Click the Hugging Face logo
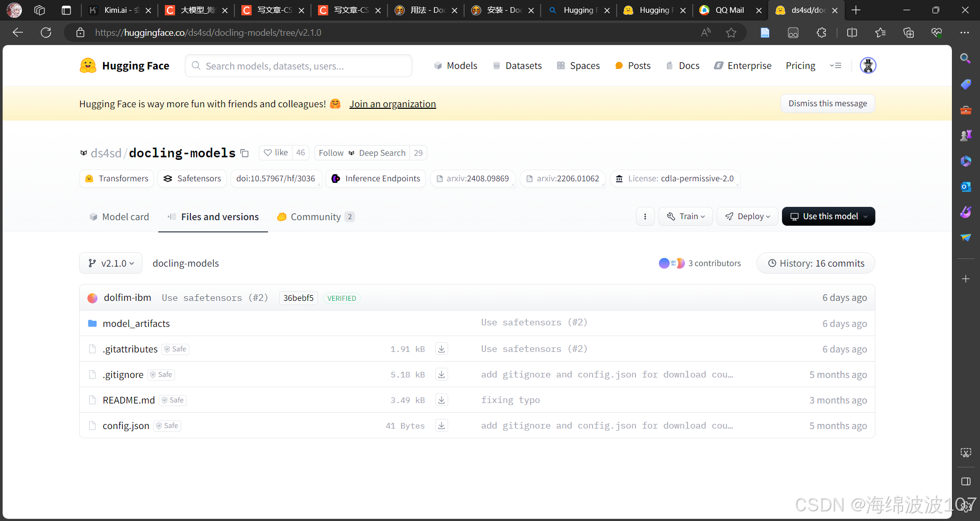 pos(125,65)
